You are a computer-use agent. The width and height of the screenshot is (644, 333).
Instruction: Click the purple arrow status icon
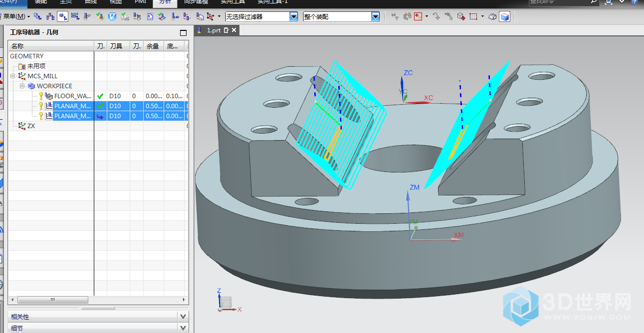point(100,116)
